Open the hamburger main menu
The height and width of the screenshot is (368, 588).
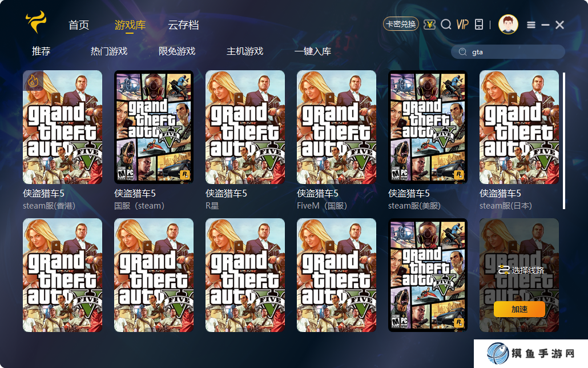point(531,25)
